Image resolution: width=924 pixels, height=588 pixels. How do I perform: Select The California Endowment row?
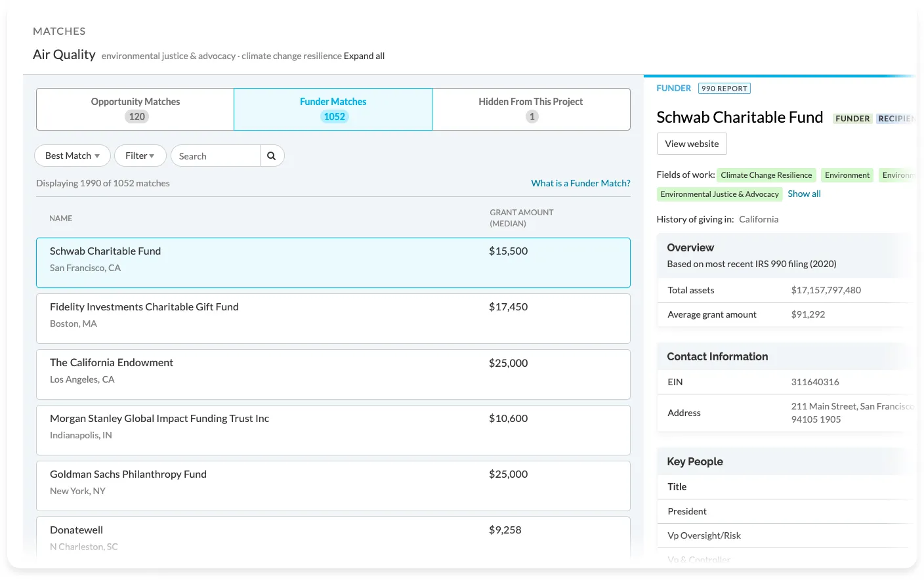click(x=333, y=374)
